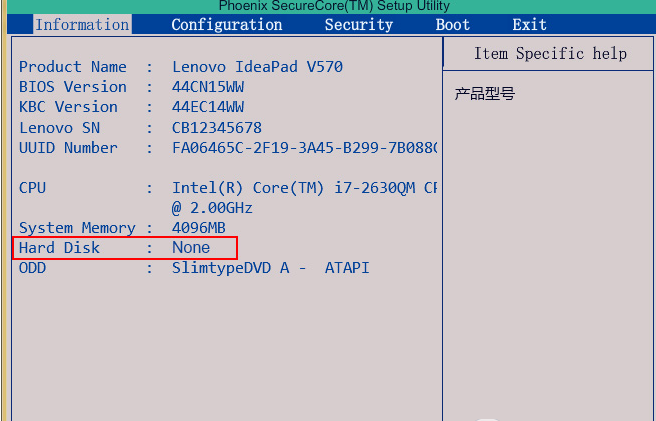Open the Configuration tab

pos(227,25)
